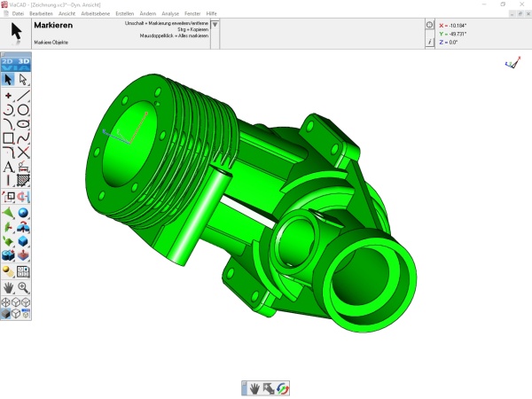Select the blue Sphere solid tool
The width and height of the screenshot is (532, 399).
[23, 213]
